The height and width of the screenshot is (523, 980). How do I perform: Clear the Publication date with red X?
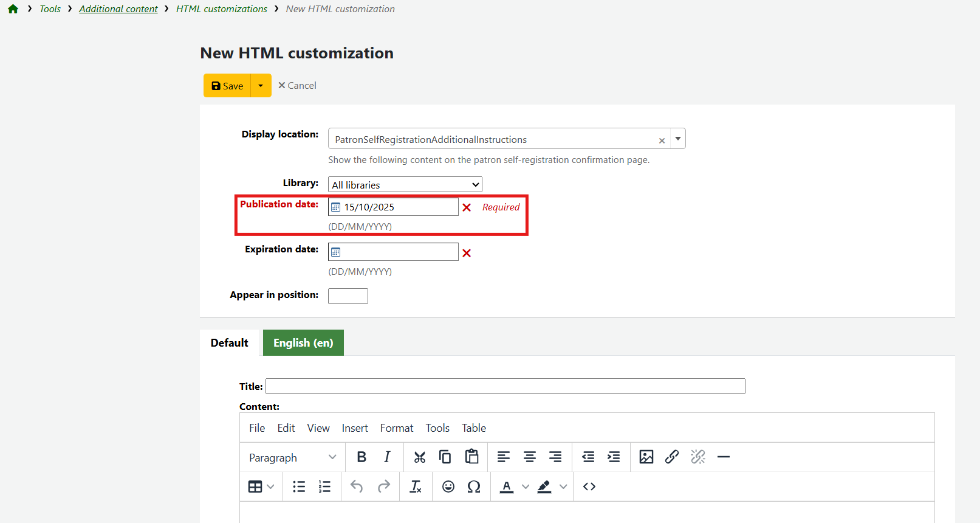tap(467, 207)
